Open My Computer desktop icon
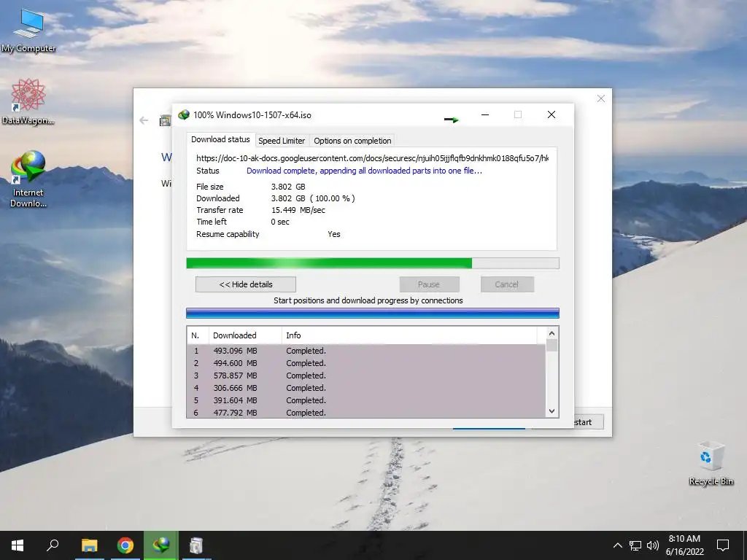Viewport: 747px width, 560px height. (28, 31)
